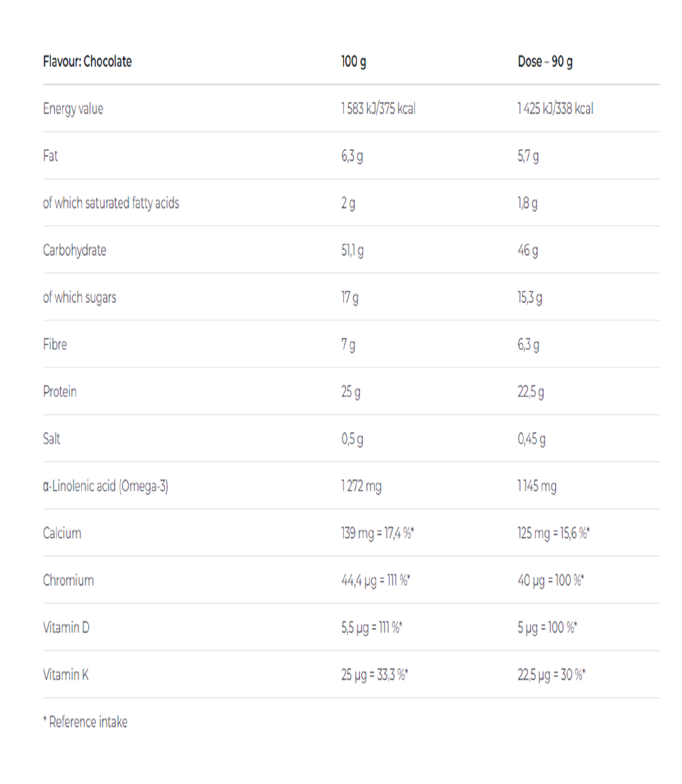Click the "Fibre" row label
682x784 pixels.
tap(55, 344)
